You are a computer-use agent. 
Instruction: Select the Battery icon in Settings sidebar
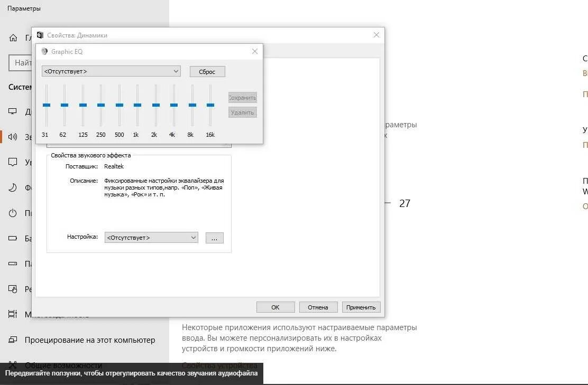(13, 238)
